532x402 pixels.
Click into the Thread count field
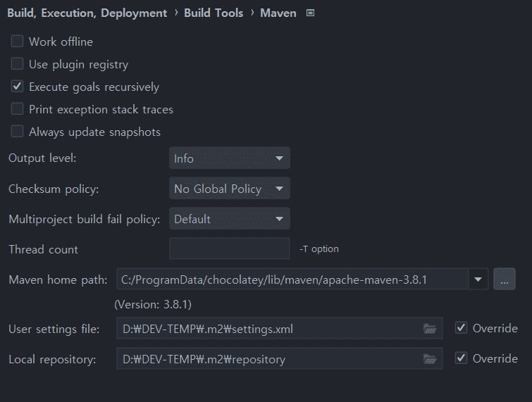(x=229, y=249)
